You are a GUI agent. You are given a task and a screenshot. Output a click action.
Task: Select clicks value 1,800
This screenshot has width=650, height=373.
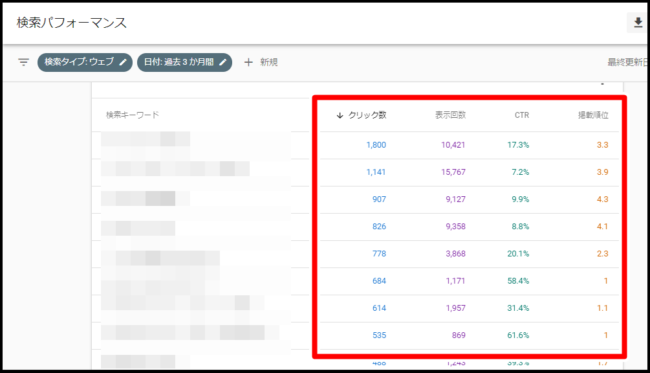[376, 145]
